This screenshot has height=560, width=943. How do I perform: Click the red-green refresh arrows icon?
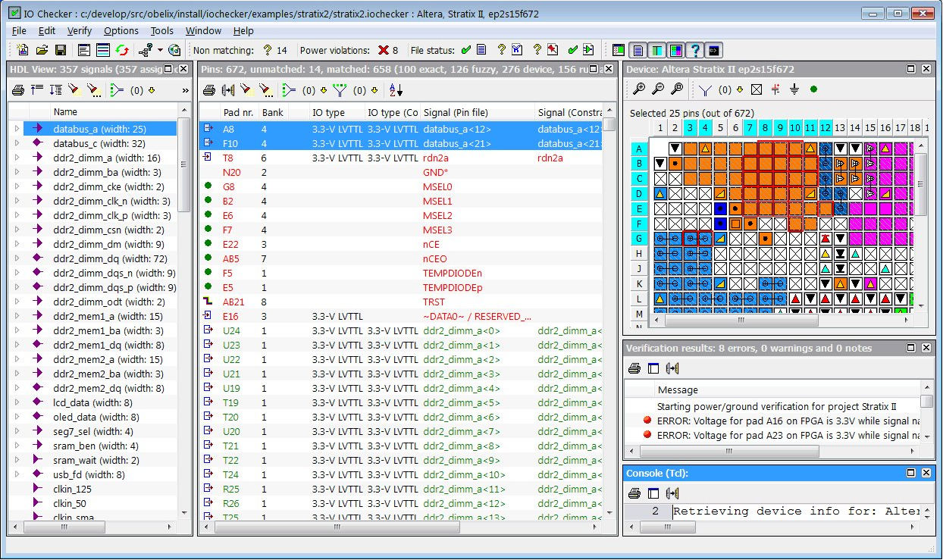point(124,50)
